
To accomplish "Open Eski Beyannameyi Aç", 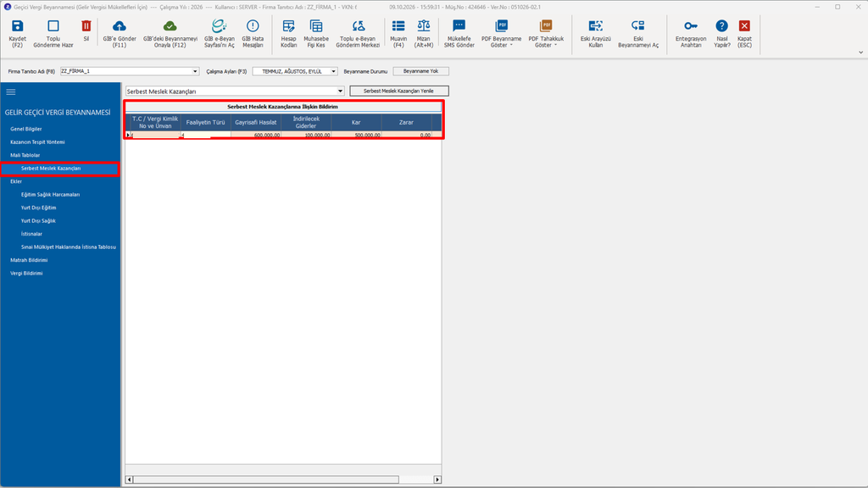I will pos(638,33).
